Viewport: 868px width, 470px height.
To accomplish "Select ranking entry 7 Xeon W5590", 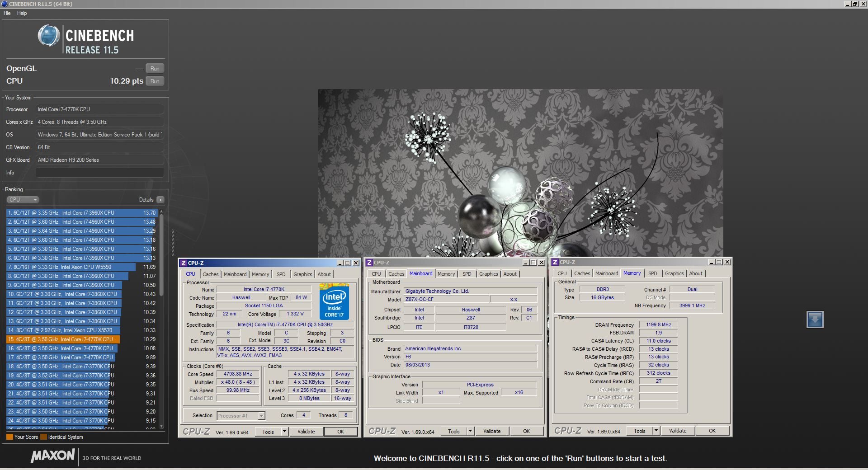I will (x=81, y=267).
